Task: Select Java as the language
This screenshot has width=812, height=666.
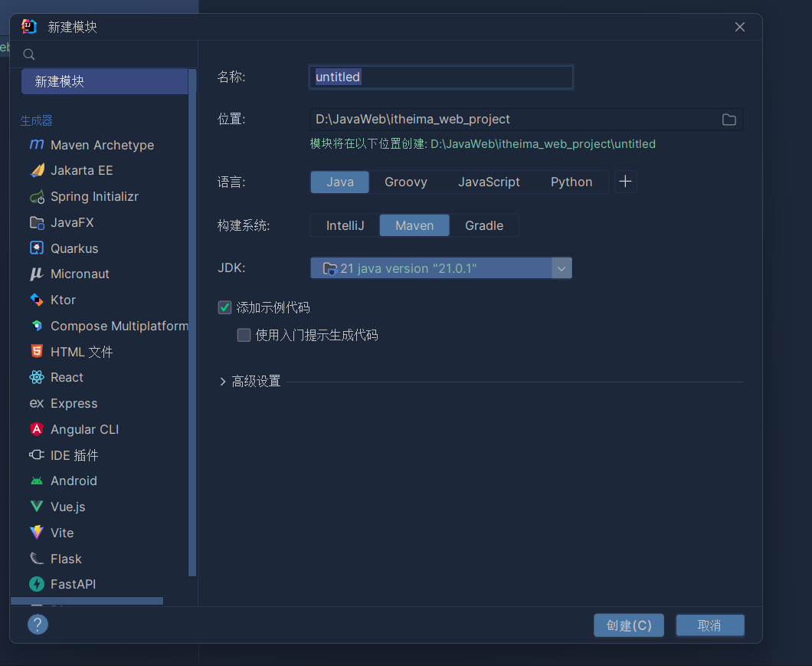Action: [x=339, y=182]
